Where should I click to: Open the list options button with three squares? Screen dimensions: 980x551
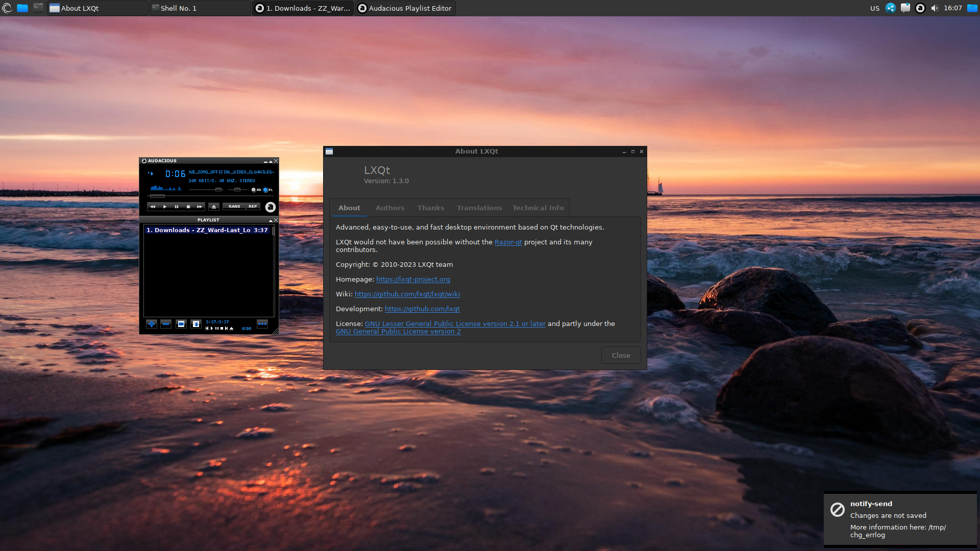262,324
